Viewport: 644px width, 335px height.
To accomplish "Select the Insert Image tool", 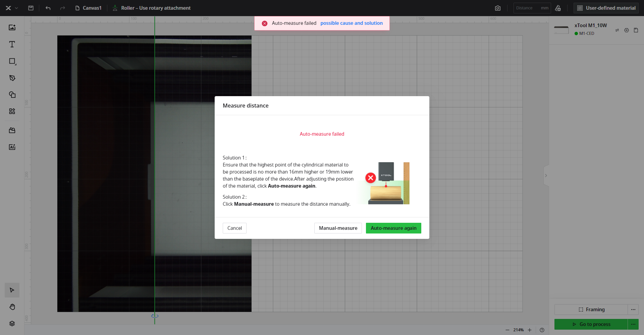I will [12, 27].
